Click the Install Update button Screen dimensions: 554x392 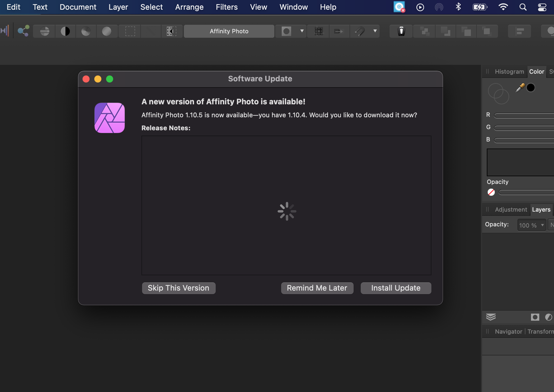point(395,288)
